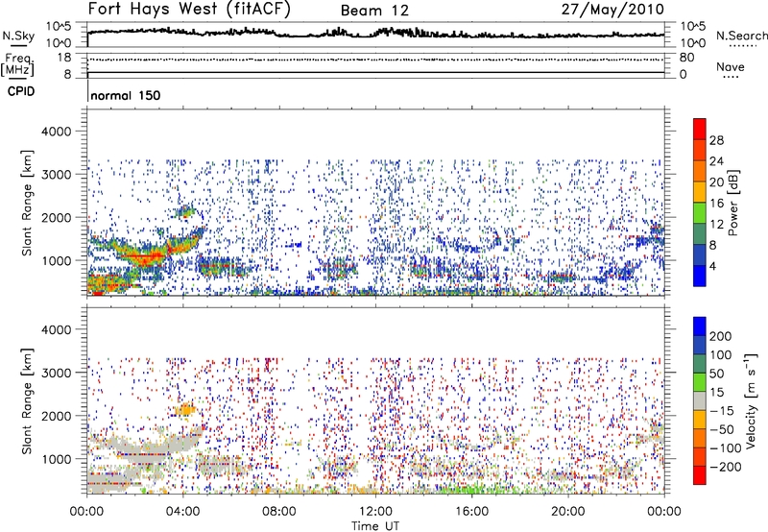Click the '16:00' time tick label
This screenshot has height=532, width=768.
471,512
